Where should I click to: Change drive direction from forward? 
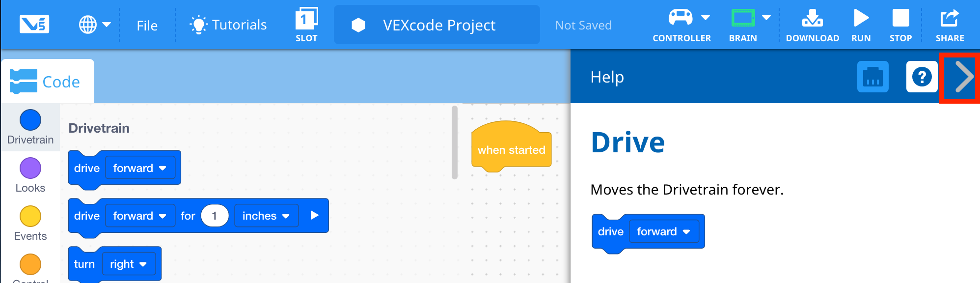(140, 168)
